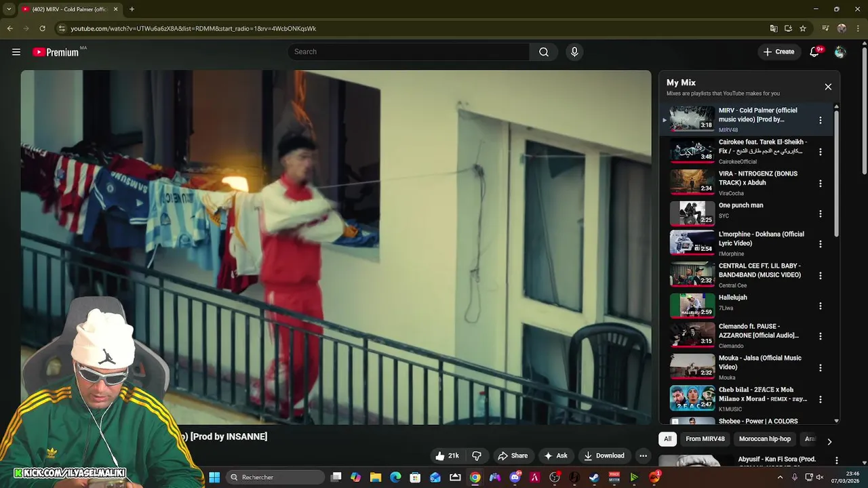
Task: Open new browser tab with plus
Action: coord(132,9)
